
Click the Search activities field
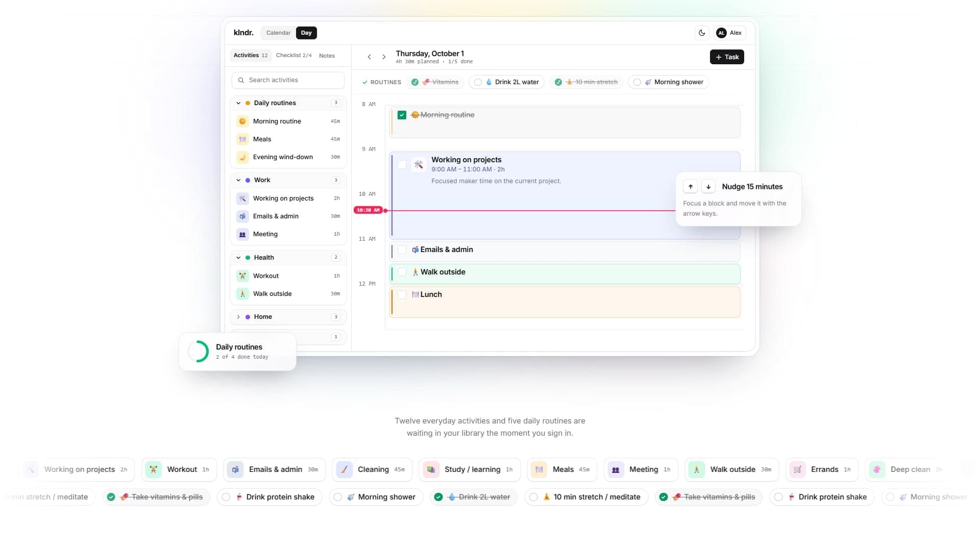288,80
